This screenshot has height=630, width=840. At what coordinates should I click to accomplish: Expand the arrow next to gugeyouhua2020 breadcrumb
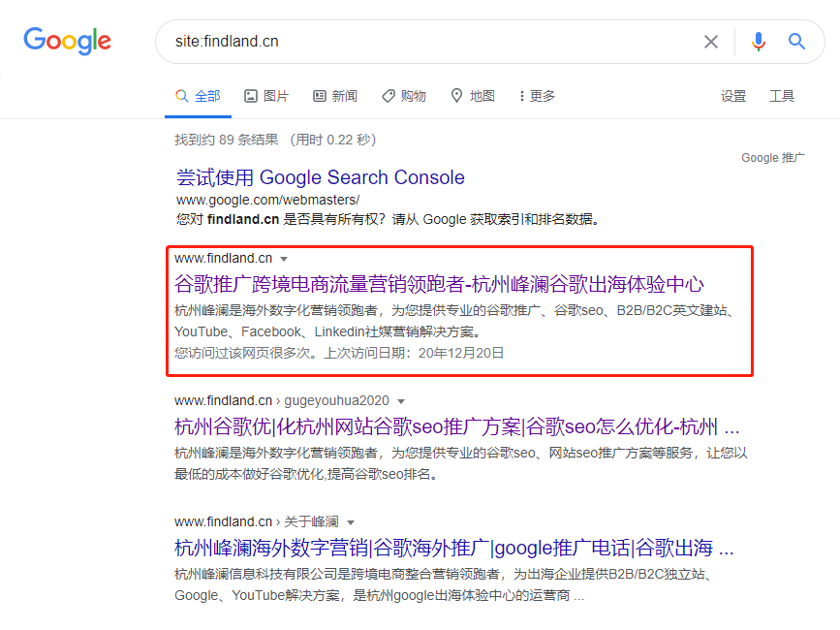coord(402,400)
